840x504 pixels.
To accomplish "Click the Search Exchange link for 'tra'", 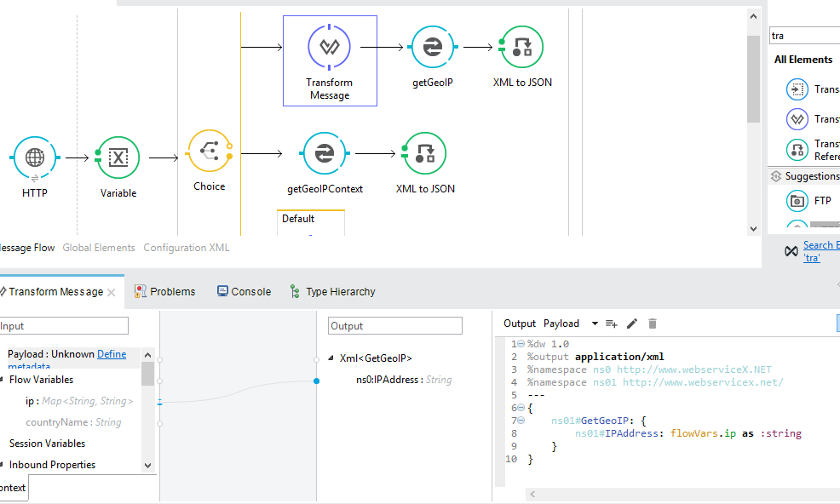I will 820,245.
